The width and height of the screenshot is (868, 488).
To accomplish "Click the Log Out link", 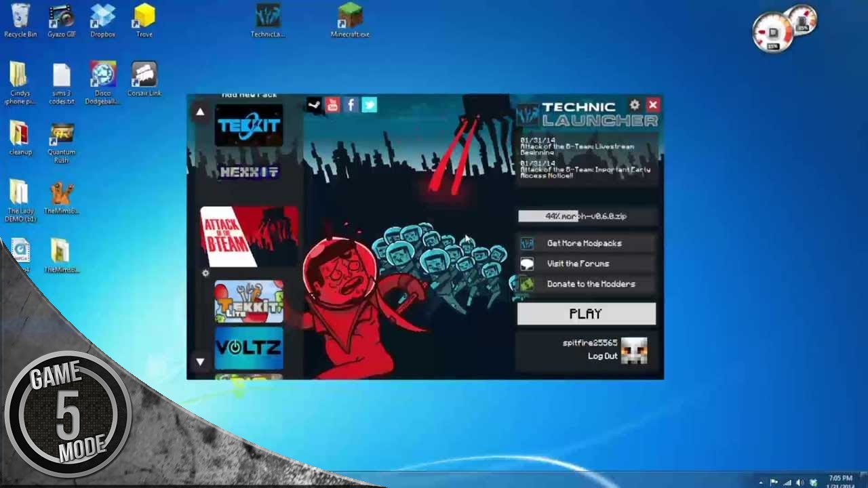I will point(602,356).
